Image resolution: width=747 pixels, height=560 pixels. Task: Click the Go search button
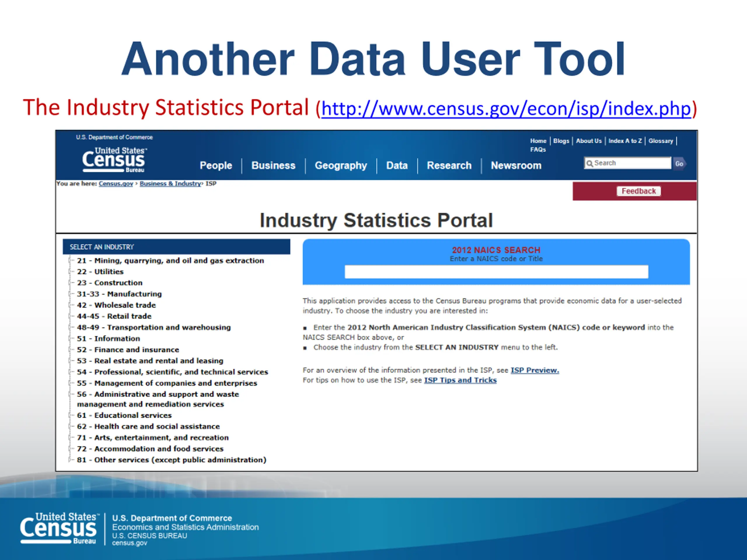(679, 164)
